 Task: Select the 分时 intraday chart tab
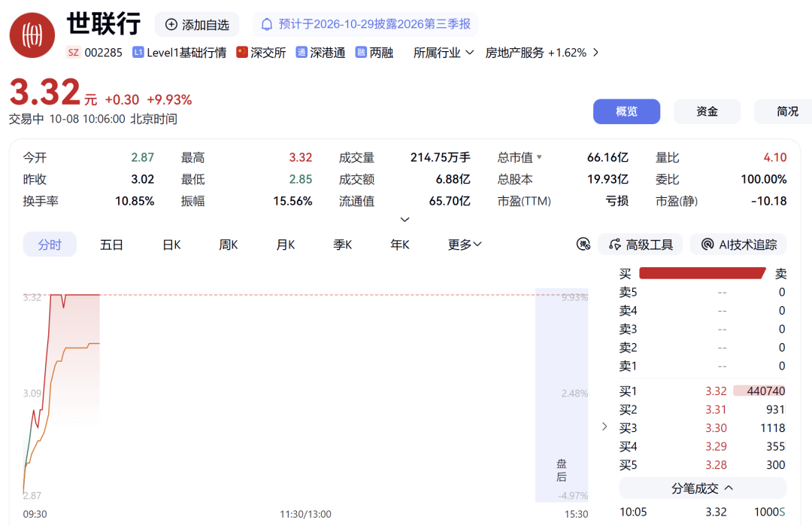(x=50, y=245)
